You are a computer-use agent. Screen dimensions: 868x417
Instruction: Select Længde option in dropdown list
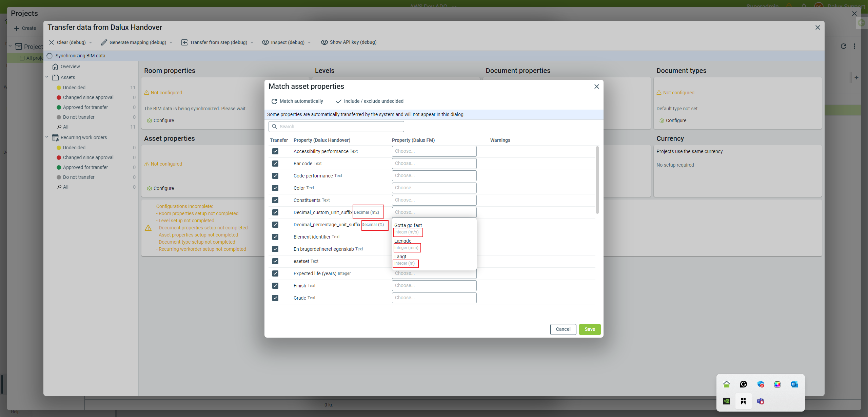(x=434, y=244)
